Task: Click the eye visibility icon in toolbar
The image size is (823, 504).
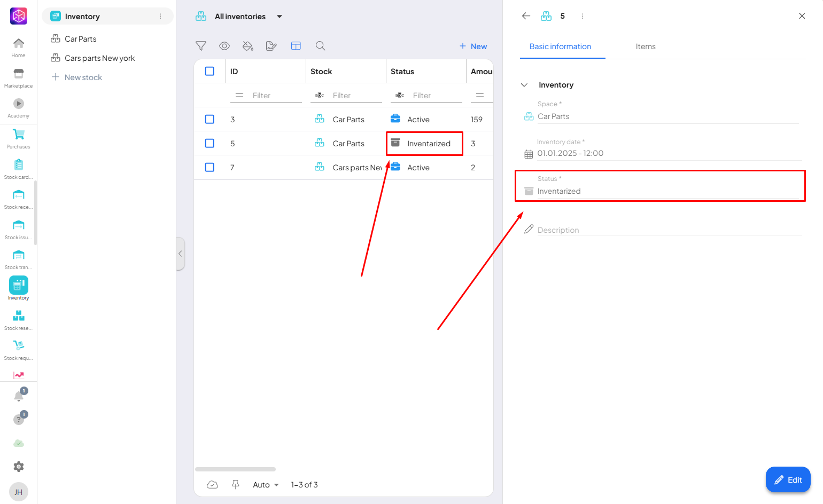Action: (224, 46)
